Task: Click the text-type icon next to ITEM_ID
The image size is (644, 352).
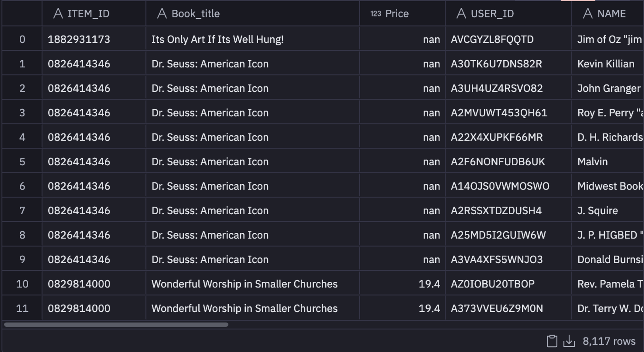Action: [x=58, y=14]
